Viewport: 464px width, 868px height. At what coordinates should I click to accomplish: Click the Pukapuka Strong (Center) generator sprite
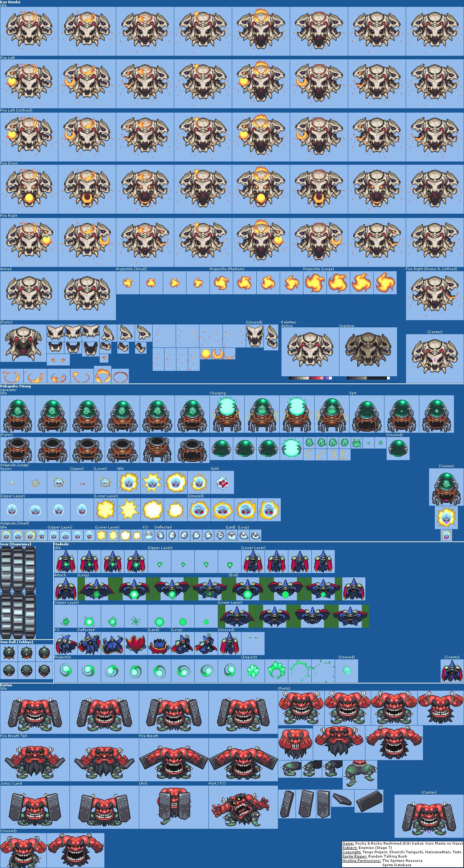point(446,487)
